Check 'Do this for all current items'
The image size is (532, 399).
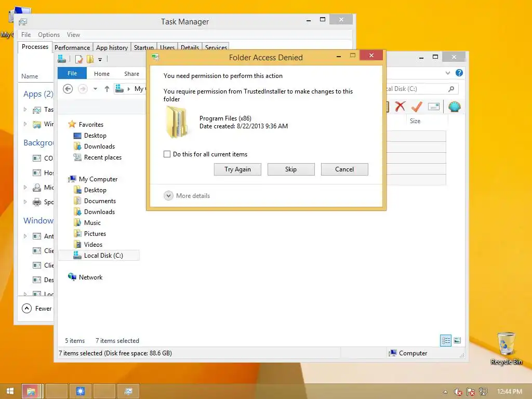[x=167, y=154]
